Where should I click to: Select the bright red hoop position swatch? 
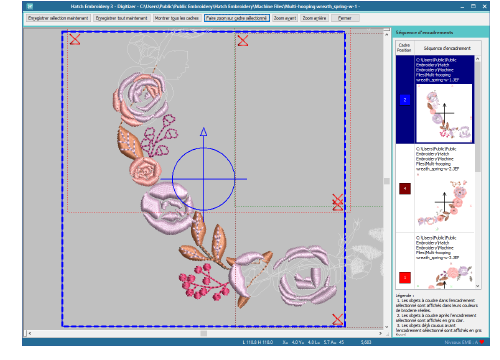coord(405,277)
